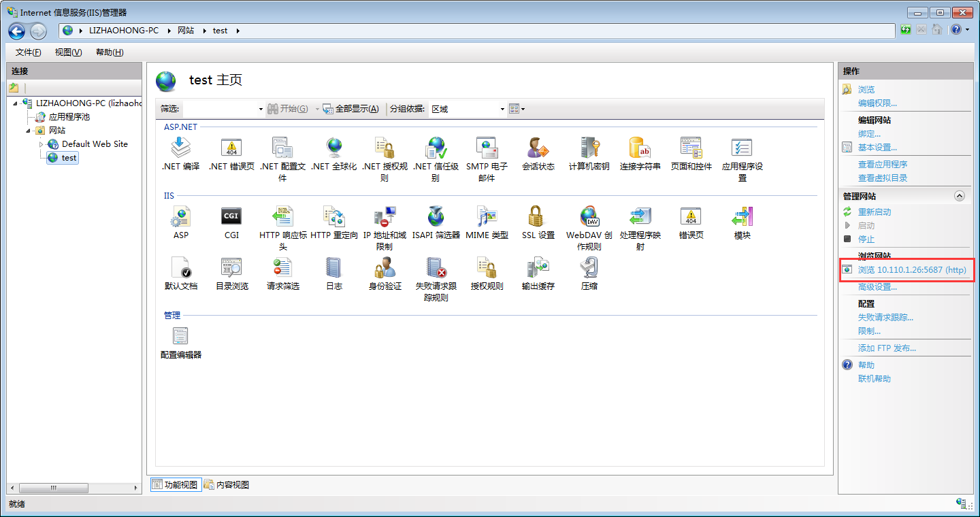Expand the Default Web Site node
This screenshot has height=517, width=980.
point(41,144)
